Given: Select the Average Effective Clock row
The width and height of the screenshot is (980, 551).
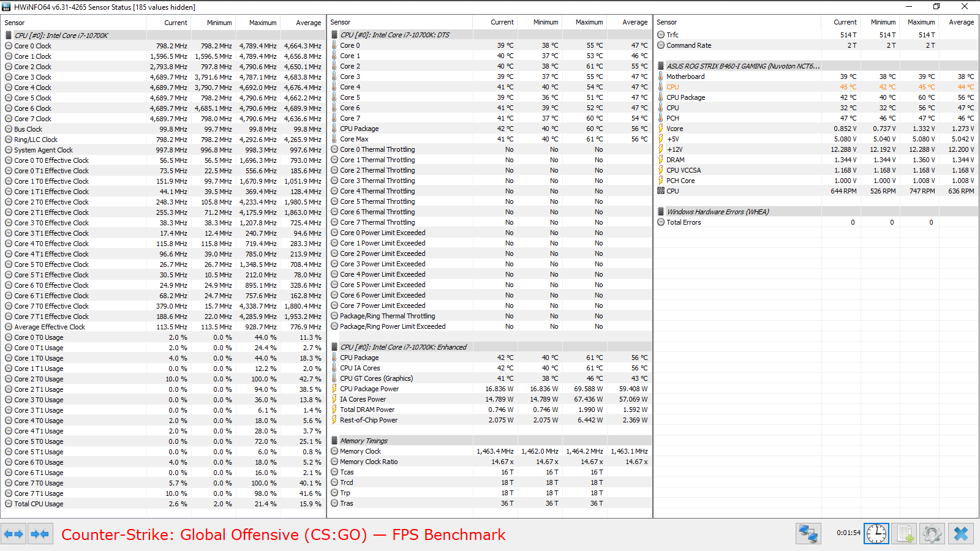Looking at the screenshot, I should (x=164, y=327).
